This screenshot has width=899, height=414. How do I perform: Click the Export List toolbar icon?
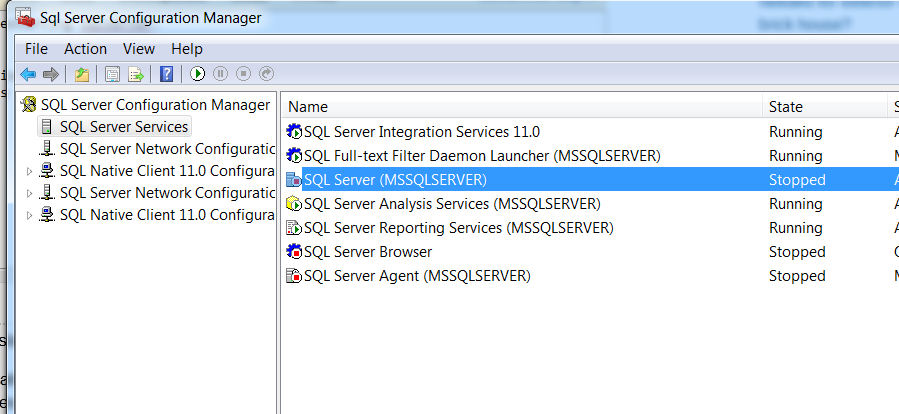pos(136,74)
